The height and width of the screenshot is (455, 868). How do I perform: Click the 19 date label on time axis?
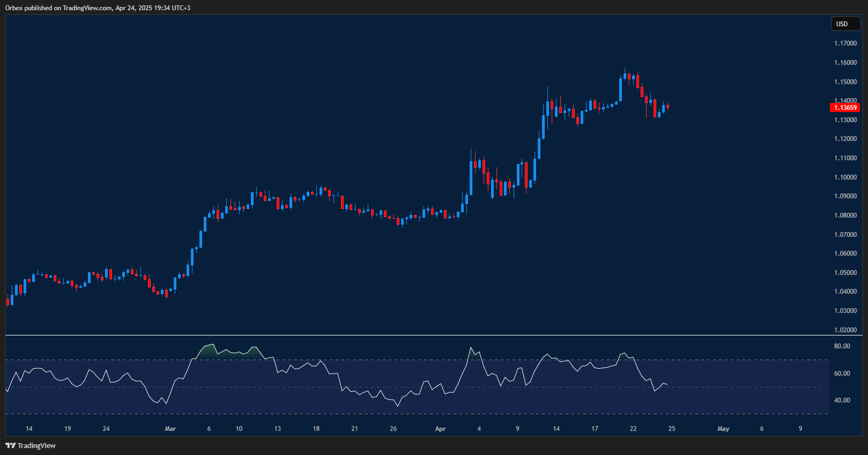click(68, 429)
